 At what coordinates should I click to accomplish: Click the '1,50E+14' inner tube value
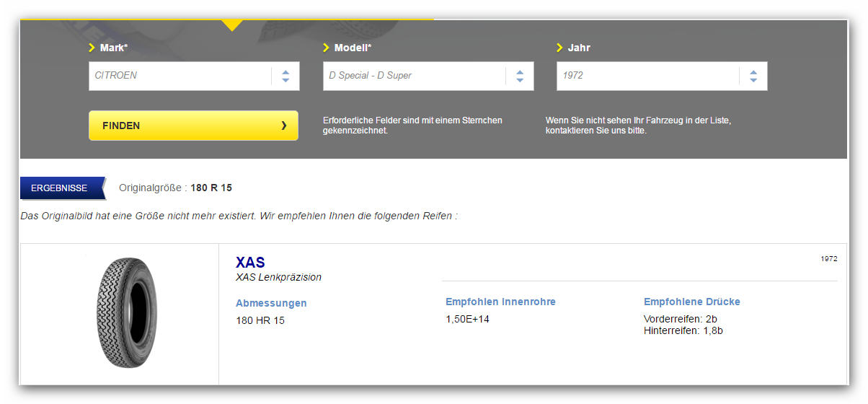pos(467,319)
